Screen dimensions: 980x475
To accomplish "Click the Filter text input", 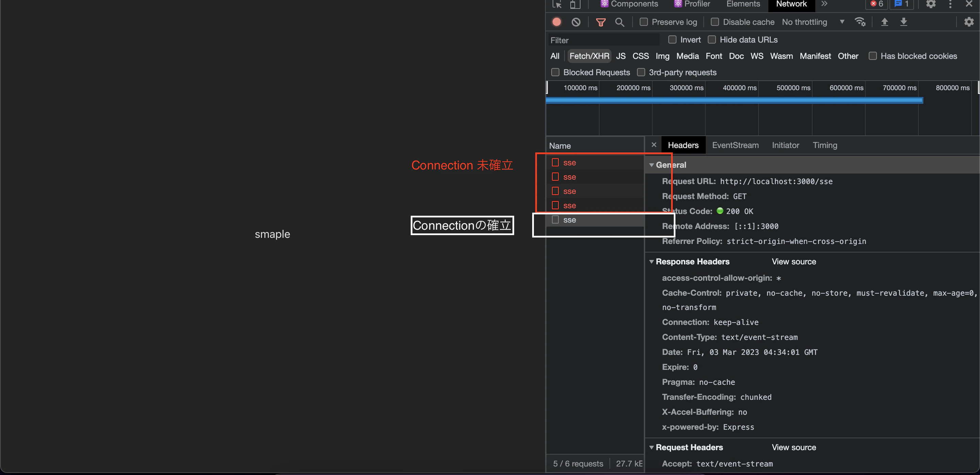I will 604,40.
